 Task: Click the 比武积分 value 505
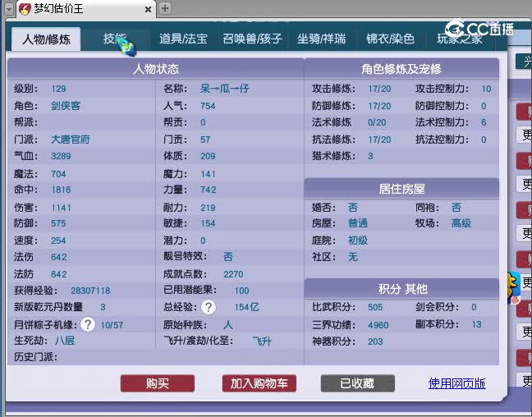point(375,307)
